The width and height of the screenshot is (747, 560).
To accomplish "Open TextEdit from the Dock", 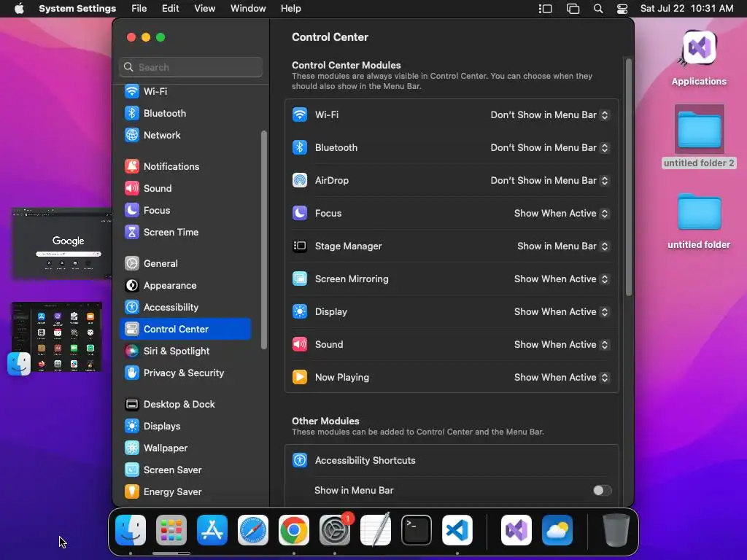I will pyautogui.click(x=376, y=530).
